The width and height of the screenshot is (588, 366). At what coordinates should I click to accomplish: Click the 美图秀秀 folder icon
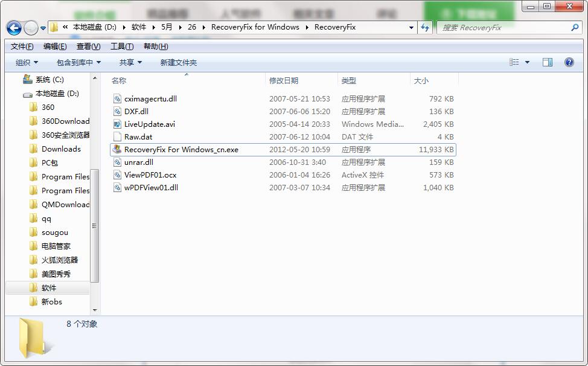click(33, 274)
